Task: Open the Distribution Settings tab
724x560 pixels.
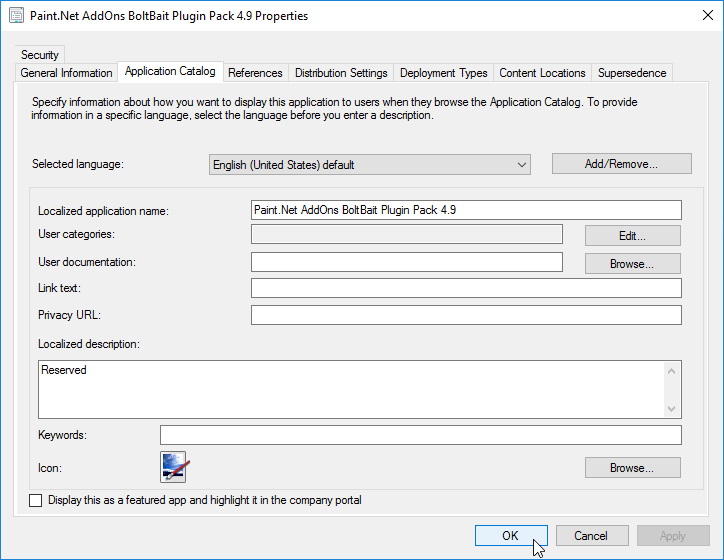Action: point(341,73)
